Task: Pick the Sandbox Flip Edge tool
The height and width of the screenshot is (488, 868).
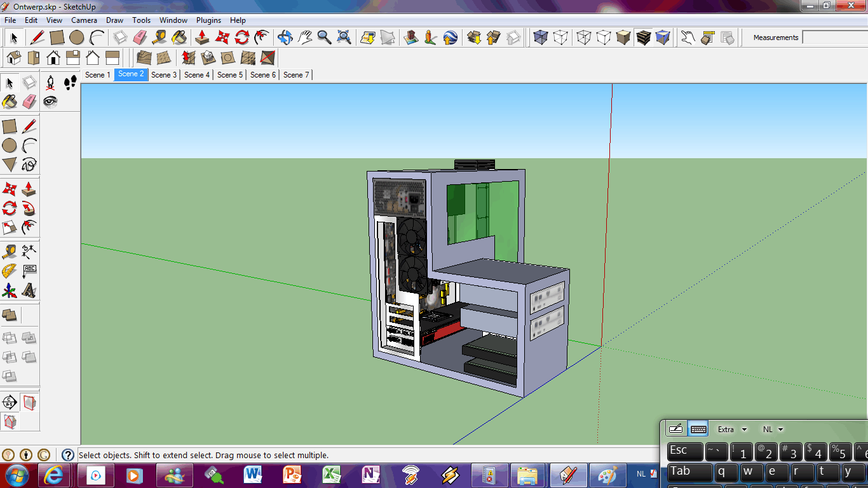Action: pos(268,58)
